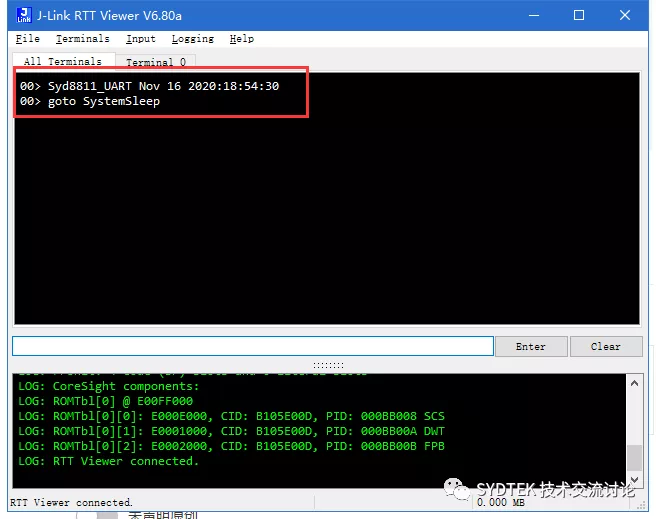Click the log panel scroll up arrow

pyautogui.click(x=635, y=383)
